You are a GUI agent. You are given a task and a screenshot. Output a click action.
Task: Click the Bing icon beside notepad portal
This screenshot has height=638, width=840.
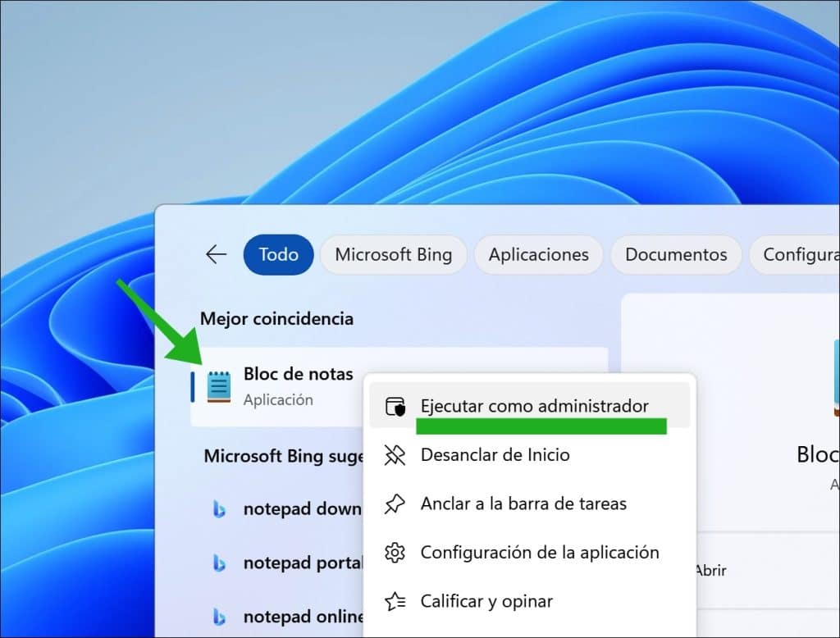point(218,563)
